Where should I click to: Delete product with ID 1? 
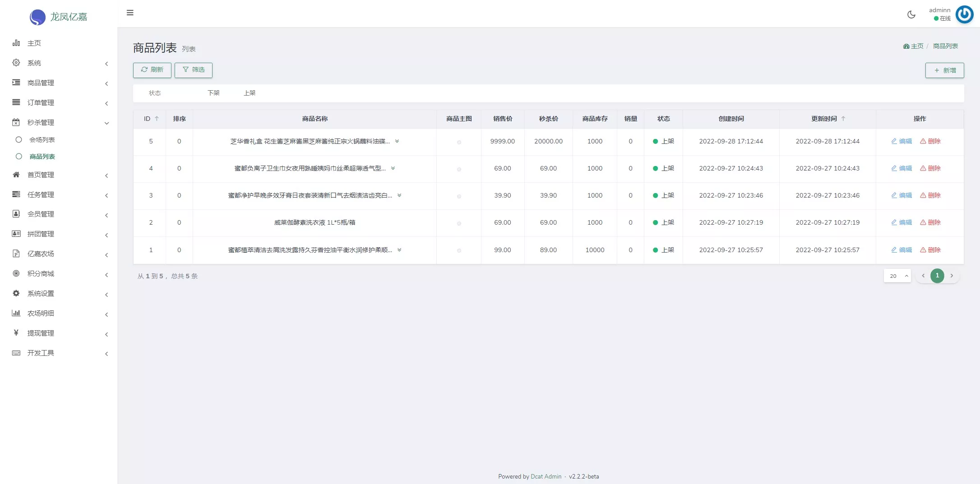tap(930, 250)
